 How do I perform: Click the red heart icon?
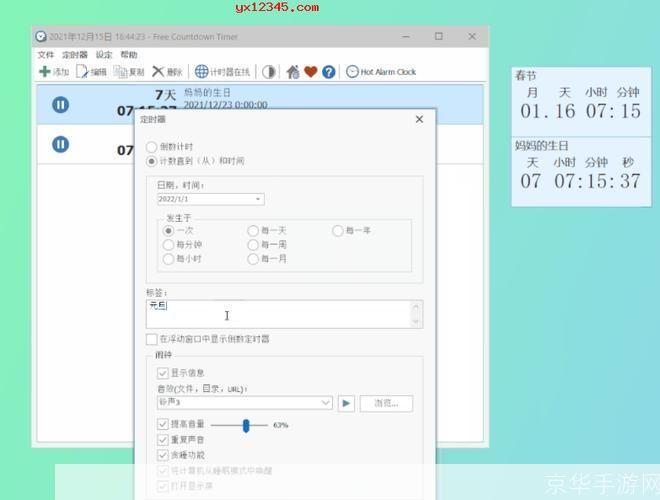311,72
